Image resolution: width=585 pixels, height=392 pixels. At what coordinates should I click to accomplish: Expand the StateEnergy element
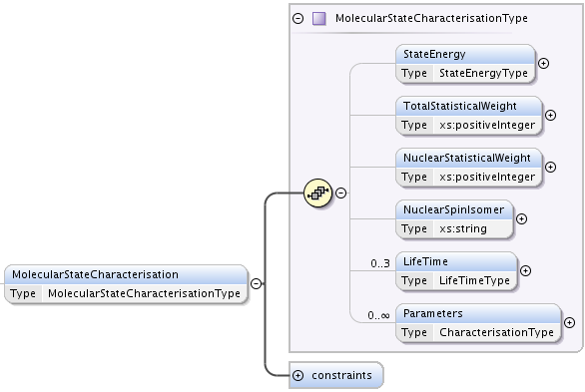coord(544,64)
